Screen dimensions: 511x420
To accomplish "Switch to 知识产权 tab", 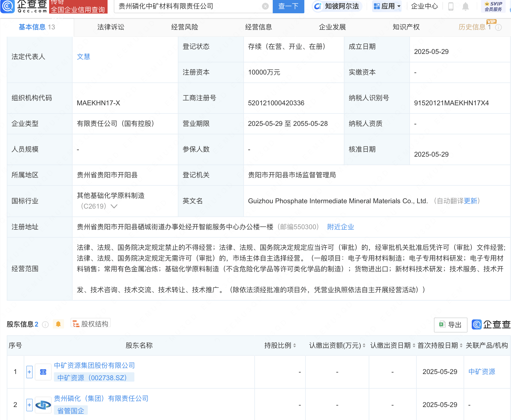I will [406, 27].
